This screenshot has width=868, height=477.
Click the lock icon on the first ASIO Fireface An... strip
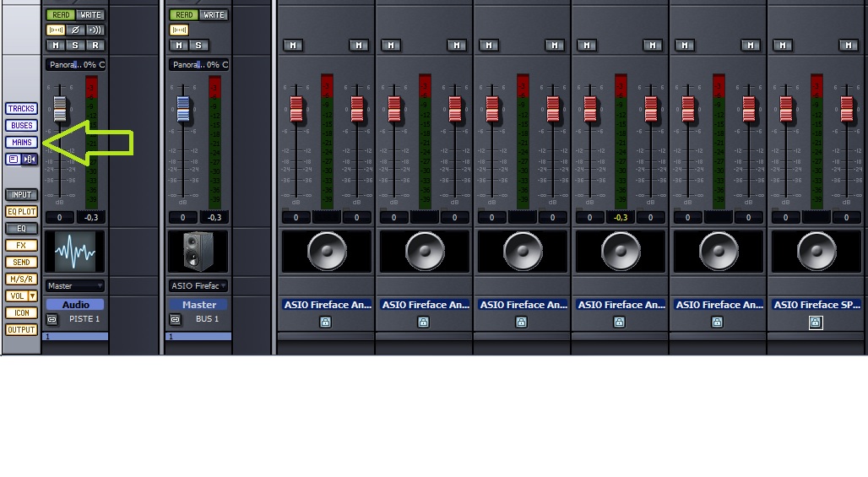(x=326, y=322)
